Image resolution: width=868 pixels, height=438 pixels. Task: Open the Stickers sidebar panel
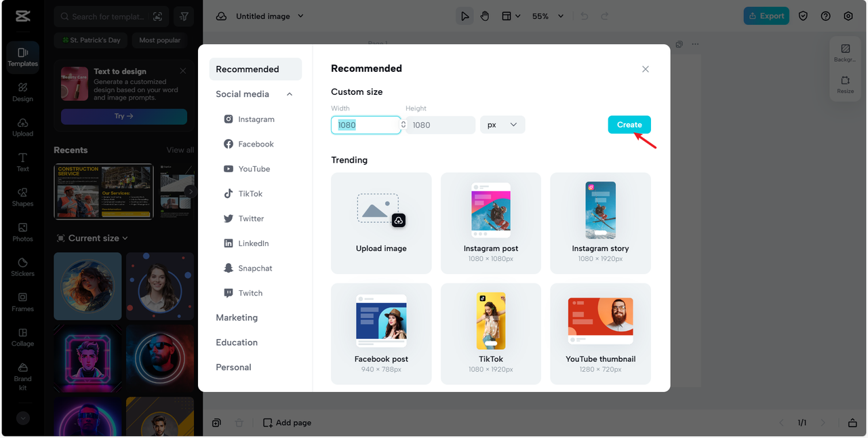[22, 267]
